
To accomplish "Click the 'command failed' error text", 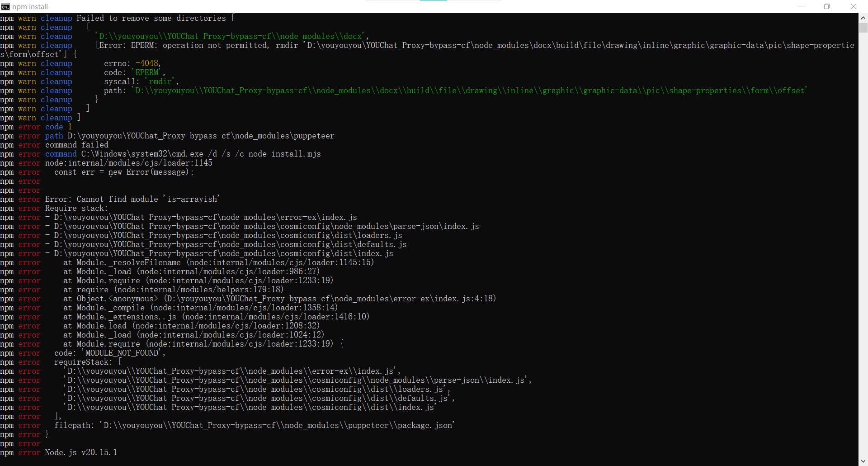I will (77, 145).
